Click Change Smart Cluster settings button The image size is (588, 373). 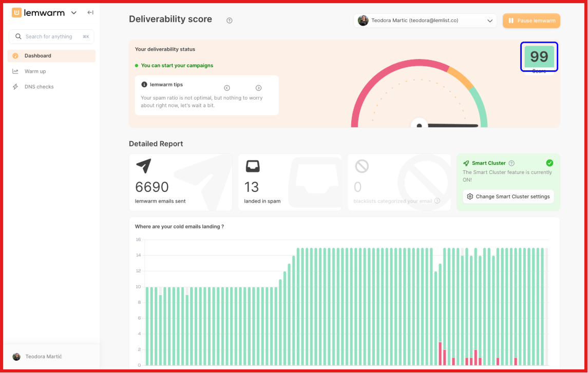tap(508, 197)
